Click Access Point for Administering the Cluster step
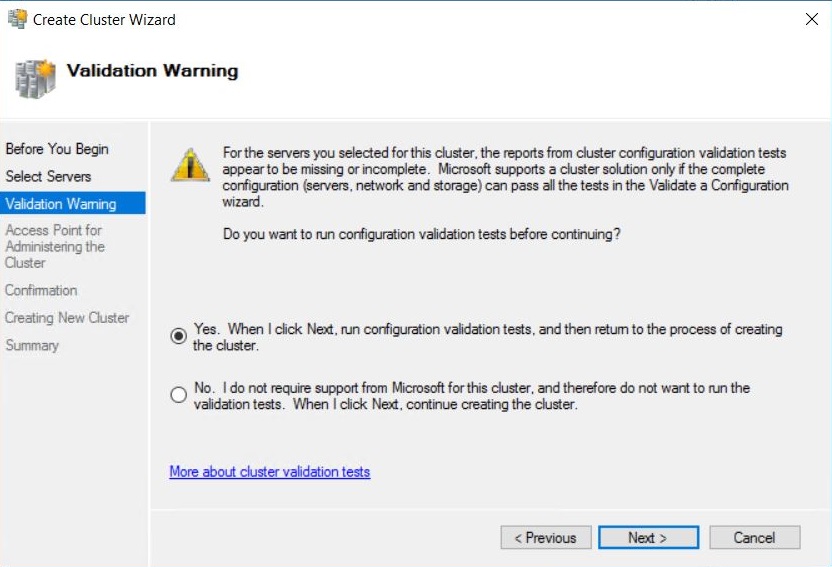The width and height of the screenshot is (832, 567). point(55,246)
